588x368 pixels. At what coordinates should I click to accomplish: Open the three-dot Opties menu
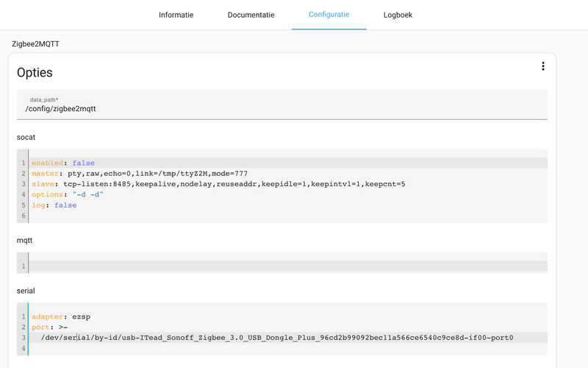click(543, 67)
